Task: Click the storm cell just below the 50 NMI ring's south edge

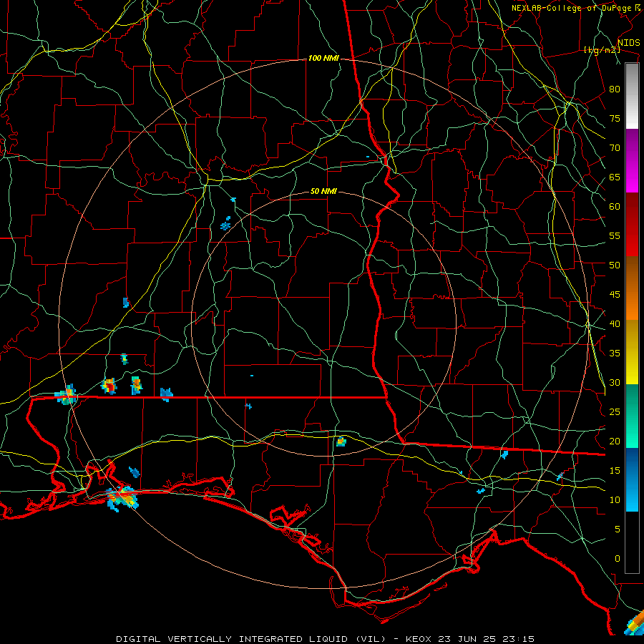Action: 341,442
